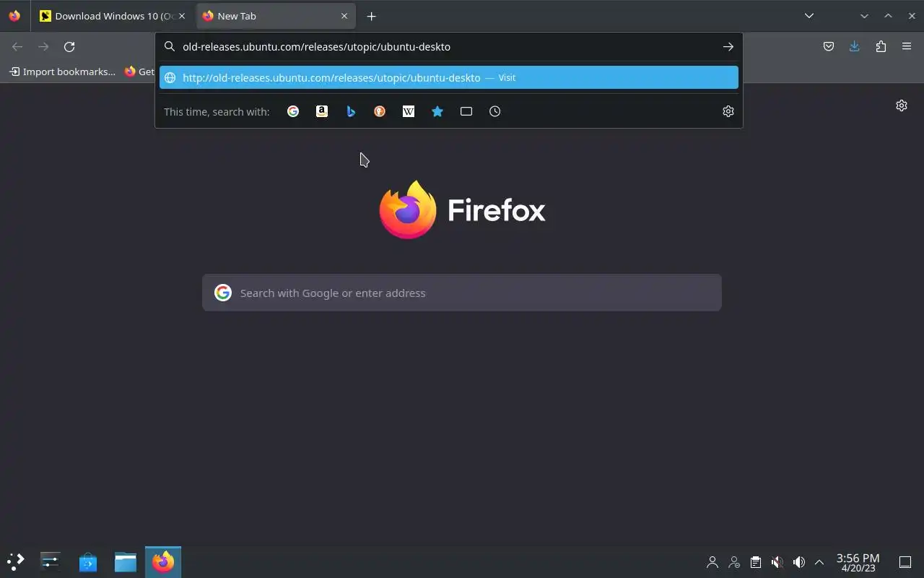Click the Go arrow in address bar
924x578 pixels.
(728, 46)
